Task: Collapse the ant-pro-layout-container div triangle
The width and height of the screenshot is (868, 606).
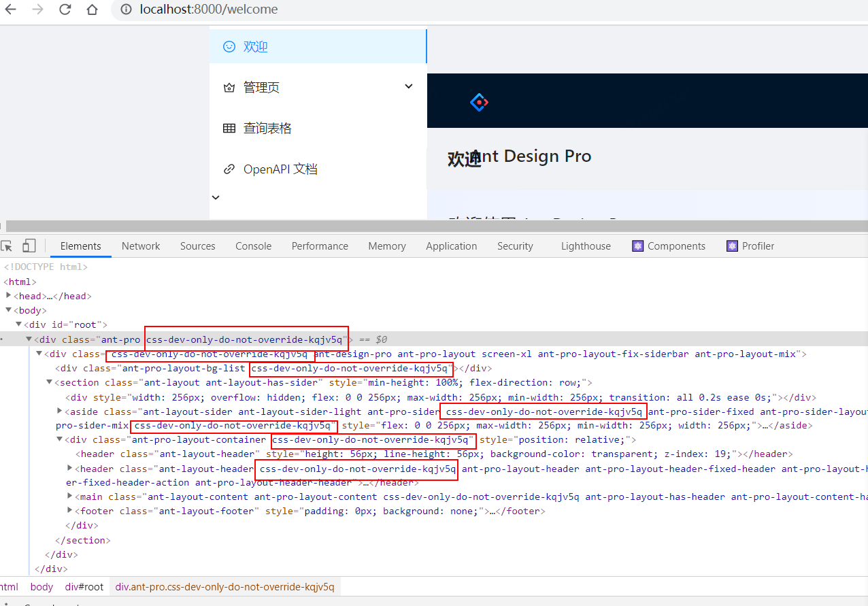Action: click(x=60, y=439)
